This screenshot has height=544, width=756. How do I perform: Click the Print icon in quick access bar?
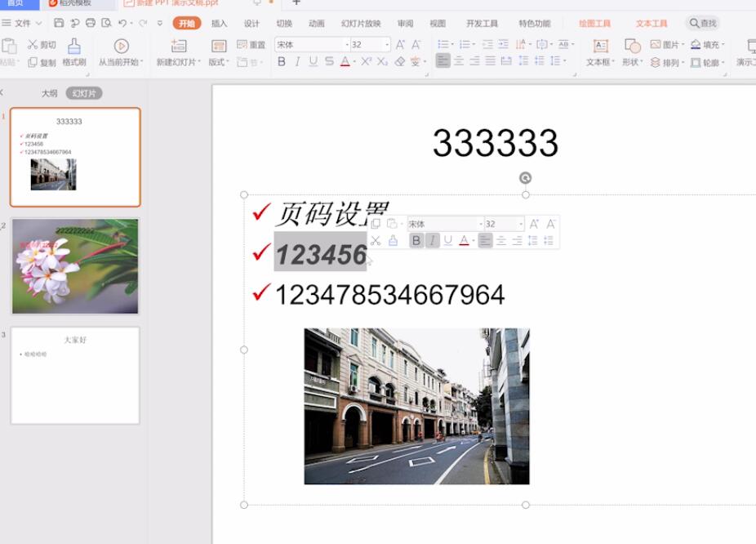[90, 23]
